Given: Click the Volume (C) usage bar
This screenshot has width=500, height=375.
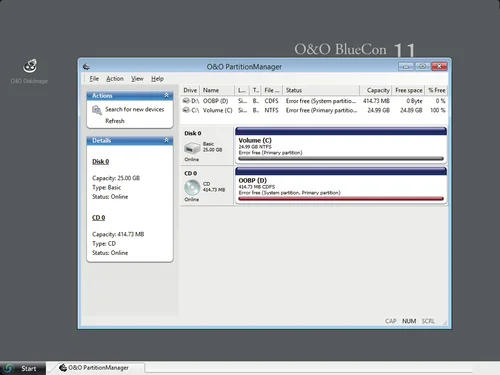Looking at the screenshot, I should point(341,159).
